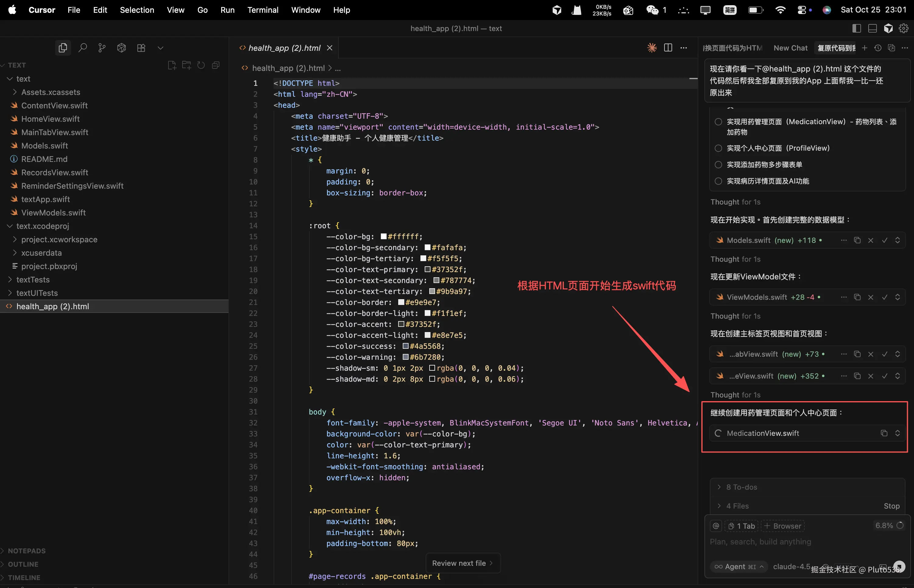This screenshot has width=914, height=588.
Task: Accept changes for Models.swift checkmark
Action: [x=884, y=240]
